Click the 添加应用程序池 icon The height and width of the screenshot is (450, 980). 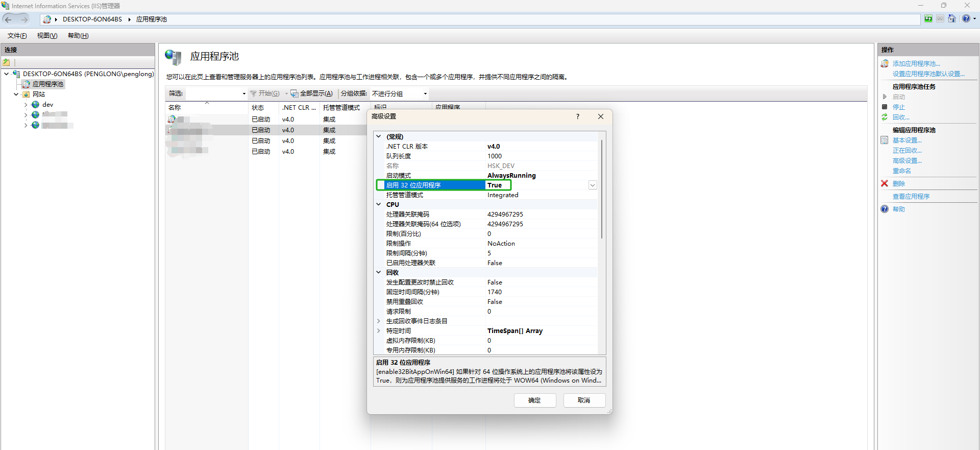[x=885, y=64]
